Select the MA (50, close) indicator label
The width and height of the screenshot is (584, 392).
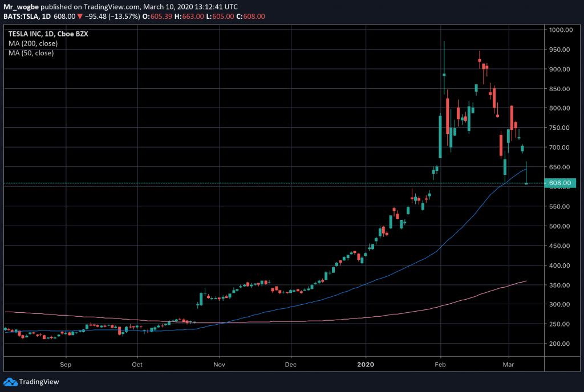30,53
